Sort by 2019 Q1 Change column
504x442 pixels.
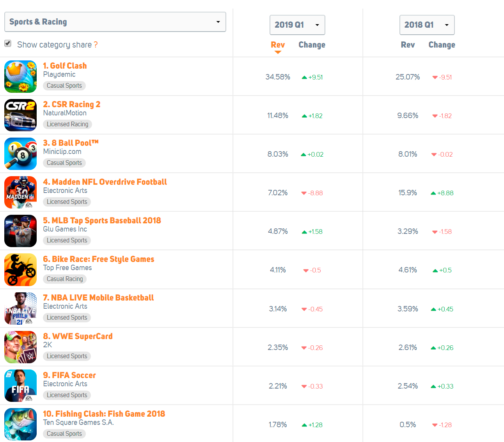pos(312,45)
